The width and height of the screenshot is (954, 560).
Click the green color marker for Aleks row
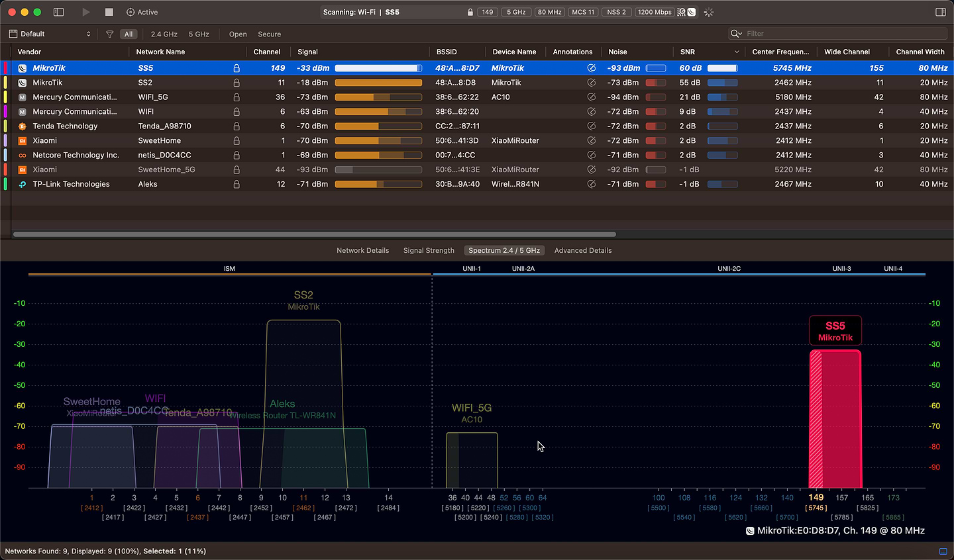(x=5, y=184)
